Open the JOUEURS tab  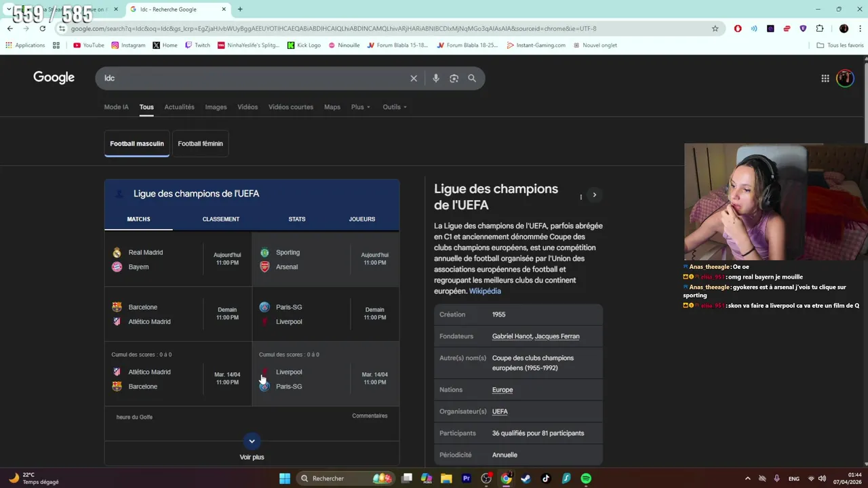click(362, 219)
